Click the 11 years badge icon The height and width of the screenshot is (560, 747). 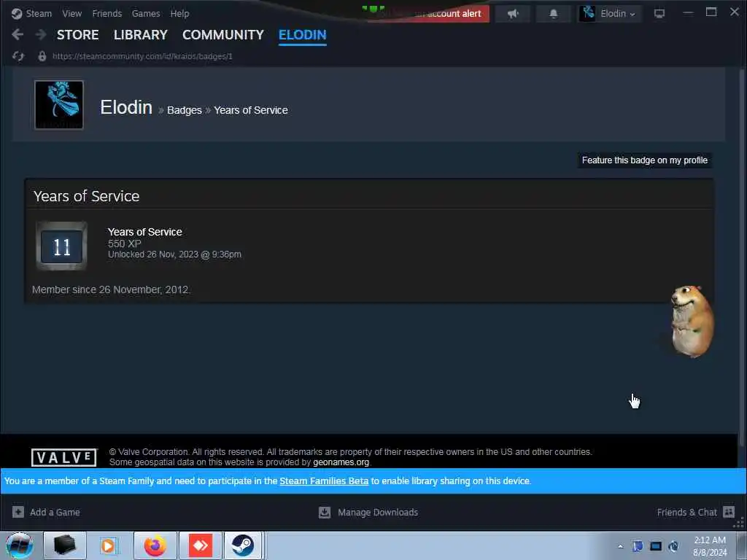tap(62, 246)
